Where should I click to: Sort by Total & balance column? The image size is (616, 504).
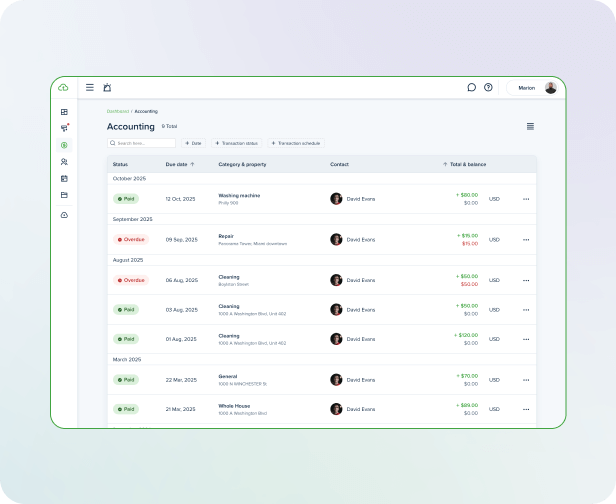click(x=465, y=164)
